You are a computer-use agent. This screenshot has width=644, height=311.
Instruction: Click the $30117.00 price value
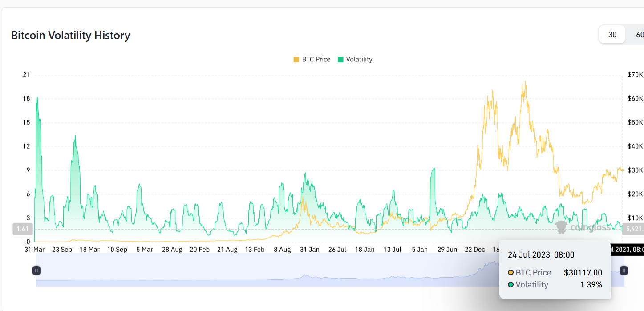click(583, 272)
